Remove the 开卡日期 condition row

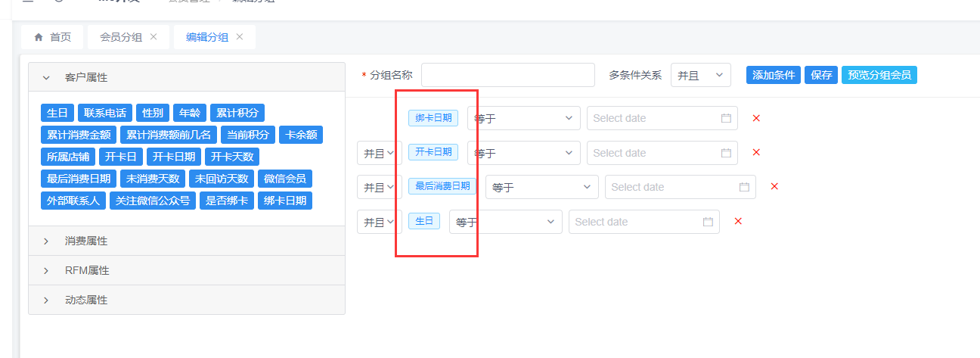point(756,153)
